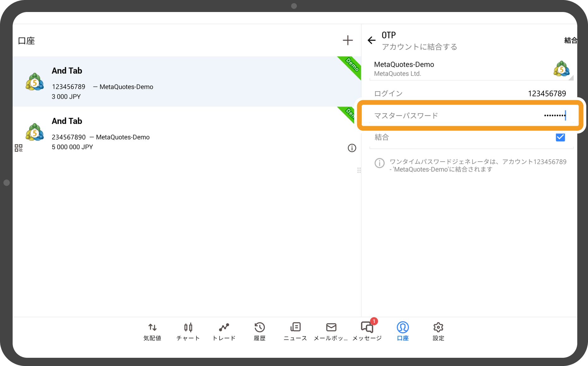Open the メールボックス tab
588x366 pixels.
tap(331, 332)
